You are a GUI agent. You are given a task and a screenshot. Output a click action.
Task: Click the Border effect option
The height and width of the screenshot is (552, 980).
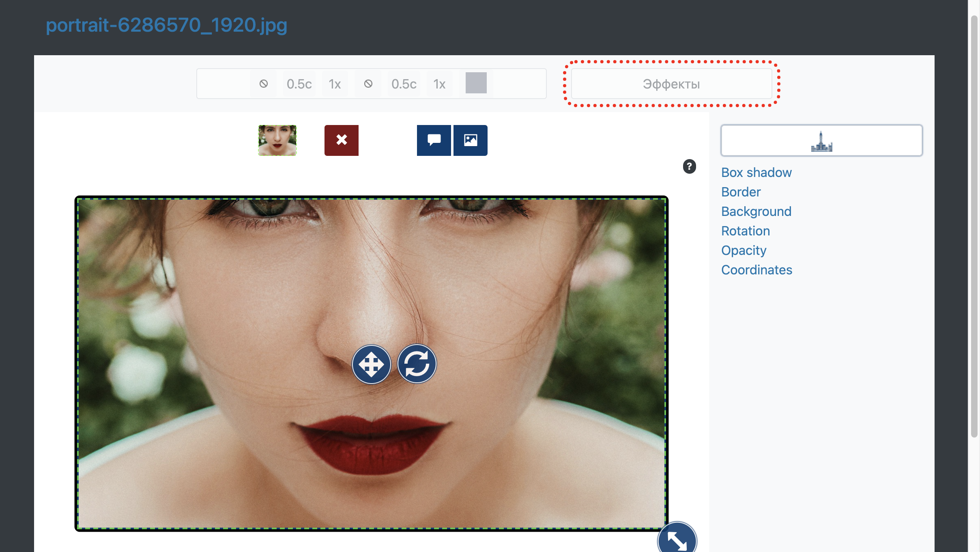pyautogui.click(x=741, y=192)
